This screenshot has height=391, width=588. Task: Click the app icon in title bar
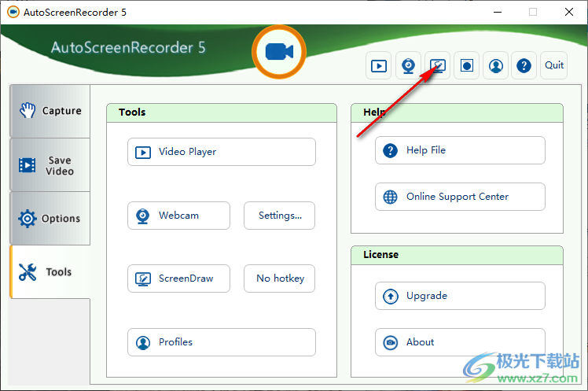[x=13, y=12]
